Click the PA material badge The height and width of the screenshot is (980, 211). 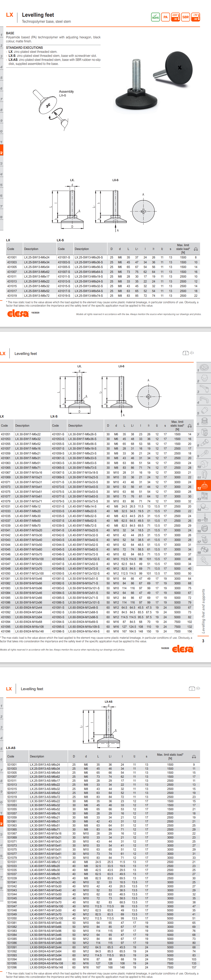(165, 17)
